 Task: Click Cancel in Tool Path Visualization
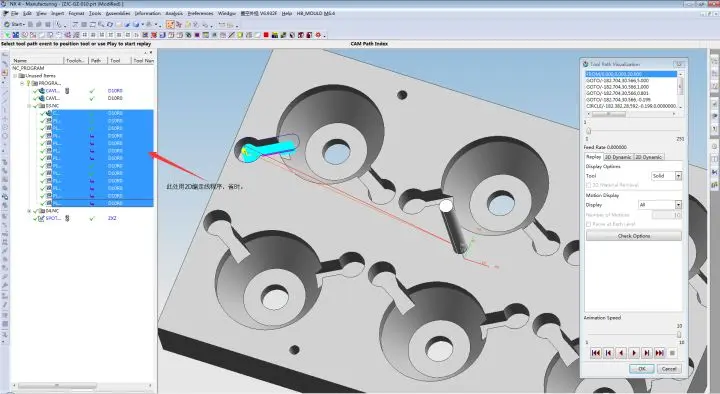(x=669, y=368)
